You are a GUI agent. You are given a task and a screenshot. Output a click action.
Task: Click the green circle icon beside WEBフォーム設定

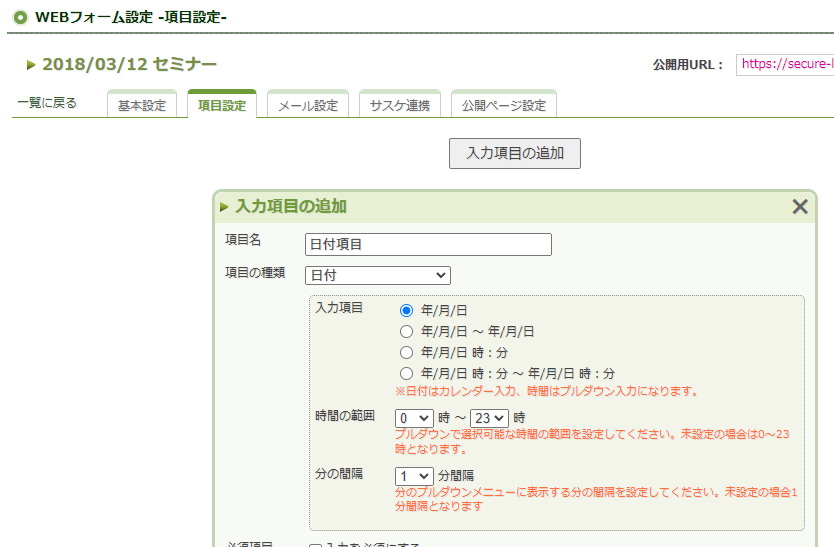point(20,16)
